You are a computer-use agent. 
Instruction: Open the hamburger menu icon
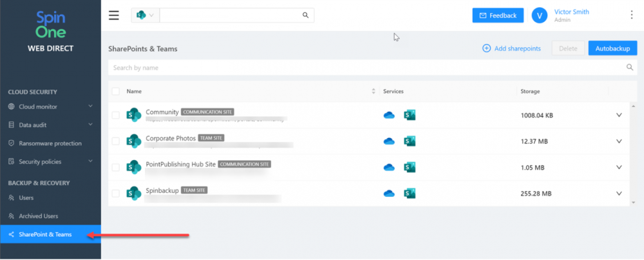[114, 15]
